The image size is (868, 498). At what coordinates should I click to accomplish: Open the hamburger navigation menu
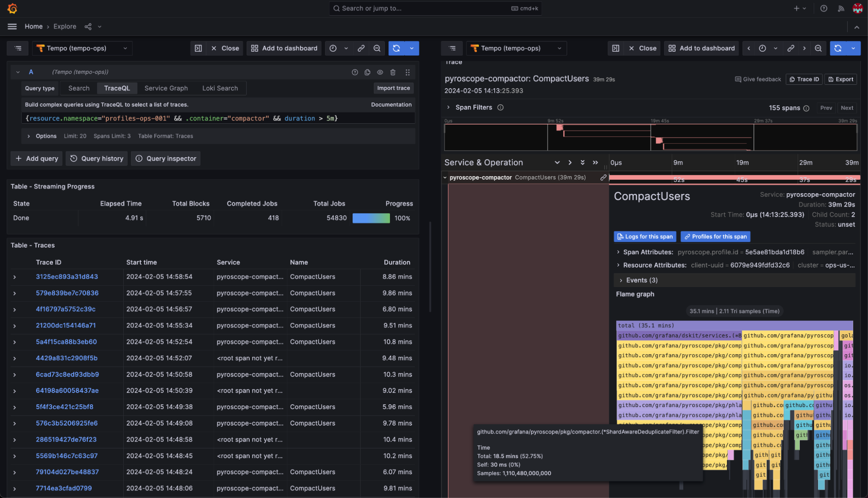(x=12, y=26)
